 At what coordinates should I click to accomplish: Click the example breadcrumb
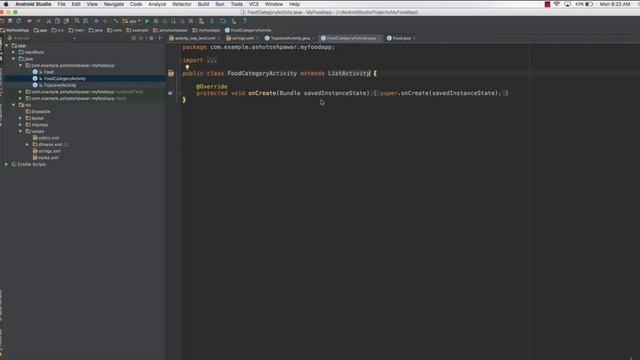click(137, 30)
